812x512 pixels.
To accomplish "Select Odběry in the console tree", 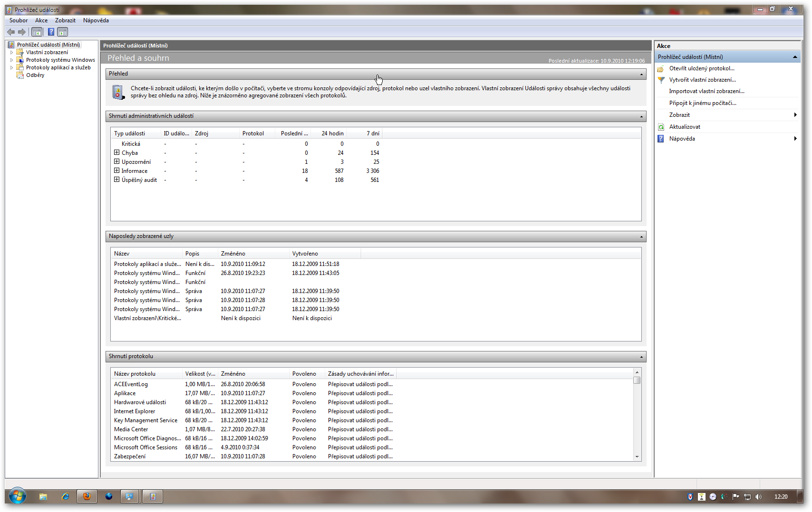I will click(x=35, y=75).
